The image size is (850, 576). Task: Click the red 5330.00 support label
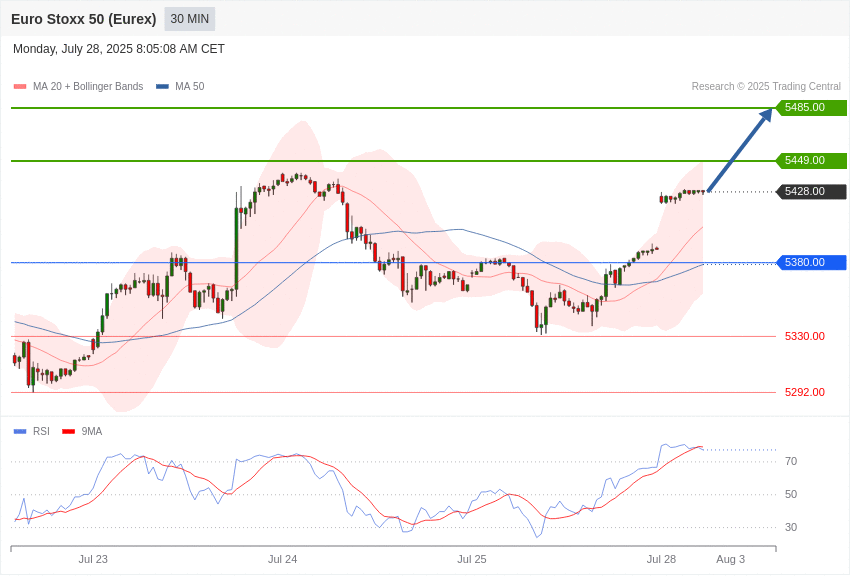click(804, 336)
